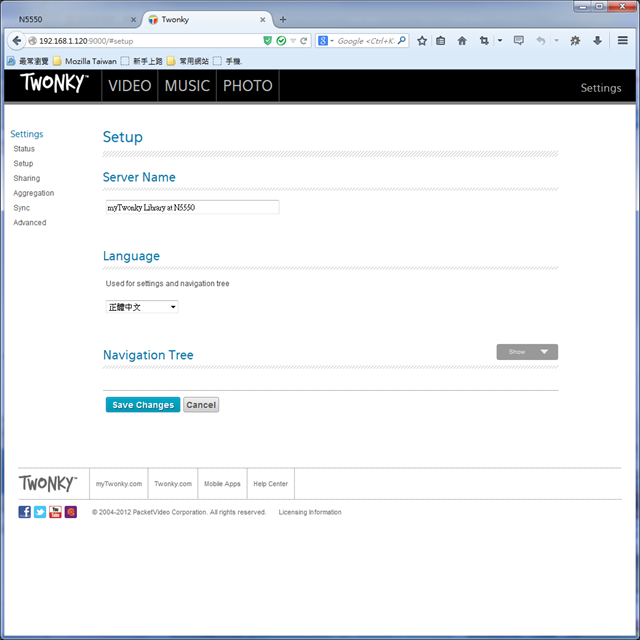Reload the page with the refresh icon
The image size is (640, 640).
click(x=303, y=41)
